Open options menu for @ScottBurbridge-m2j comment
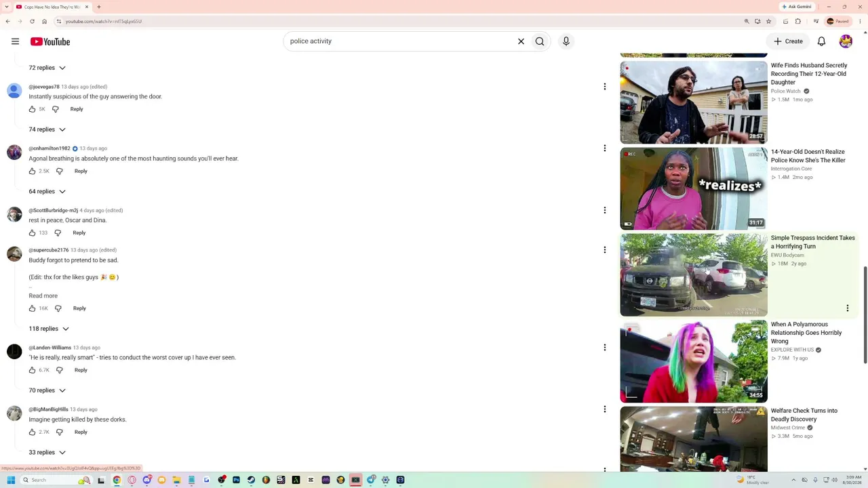Screen dimensions: 868x488 point(605,210)
